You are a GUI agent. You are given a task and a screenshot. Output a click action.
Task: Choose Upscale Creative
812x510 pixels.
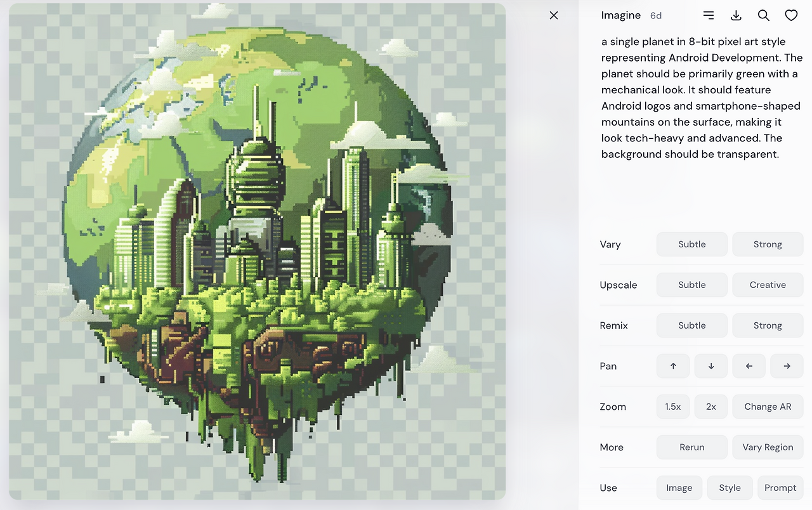tap(768, 285)
